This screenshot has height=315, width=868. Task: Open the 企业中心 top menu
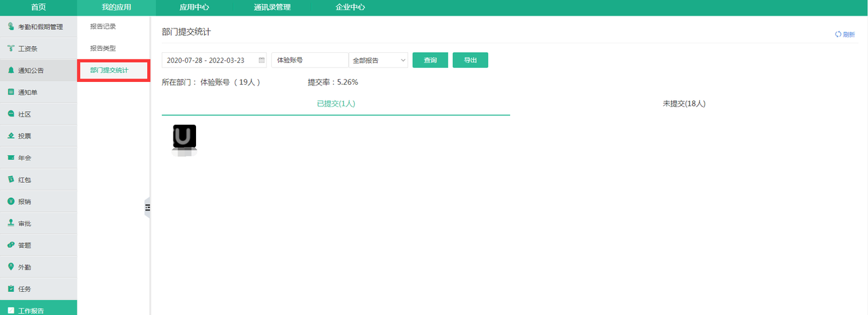(350, 7)
